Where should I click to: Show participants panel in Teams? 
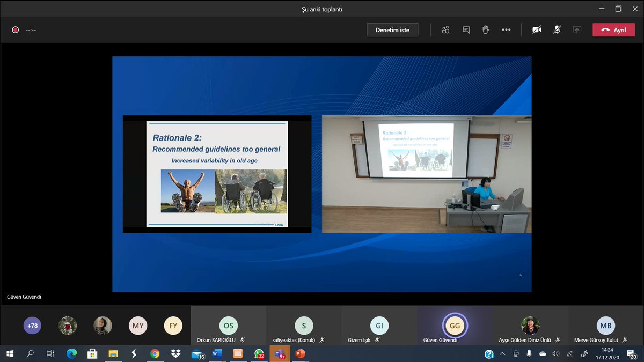click(445, 30)
